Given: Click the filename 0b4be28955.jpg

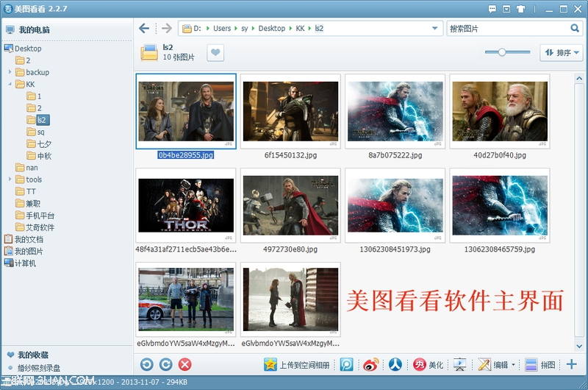Looking at the screenshot, I should [186, 155].
